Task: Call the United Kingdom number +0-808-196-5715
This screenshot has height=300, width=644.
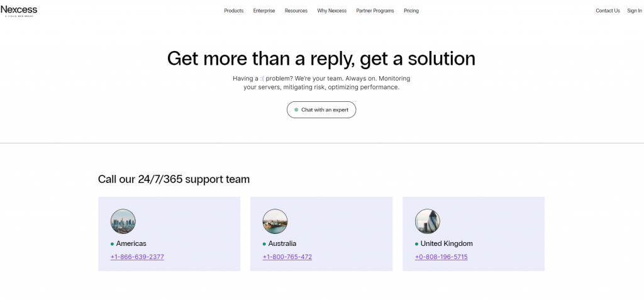Action: [x=441, y=257]
